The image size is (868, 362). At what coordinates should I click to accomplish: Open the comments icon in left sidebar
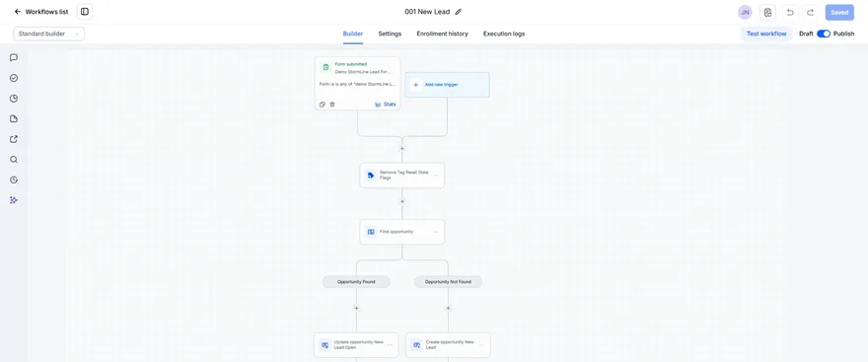coord(14,57)
